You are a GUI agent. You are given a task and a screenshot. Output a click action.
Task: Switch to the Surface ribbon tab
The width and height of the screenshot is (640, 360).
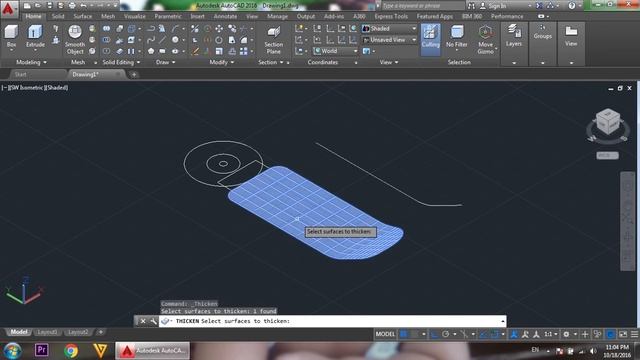point(82,16)
